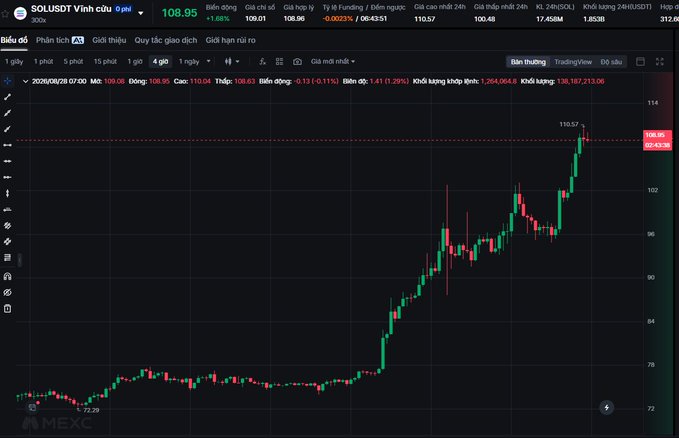
Task: Click the 0 phí fee badge
Action: (123, 9)
